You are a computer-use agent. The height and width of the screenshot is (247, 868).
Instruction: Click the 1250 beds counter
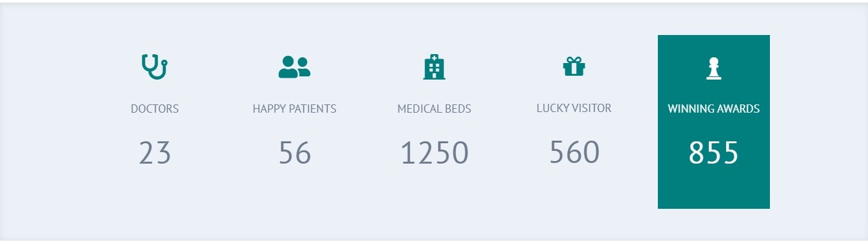click(434, 153)
